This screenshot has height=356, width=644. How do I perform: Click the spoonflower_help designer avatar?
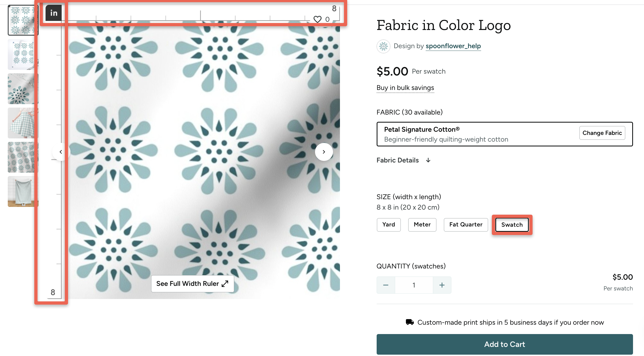tap(384, 46)
